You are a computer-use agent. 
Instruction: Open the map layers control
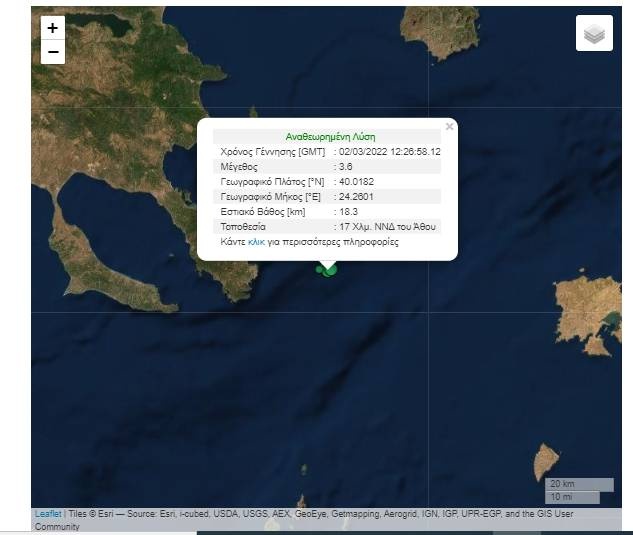594,34
